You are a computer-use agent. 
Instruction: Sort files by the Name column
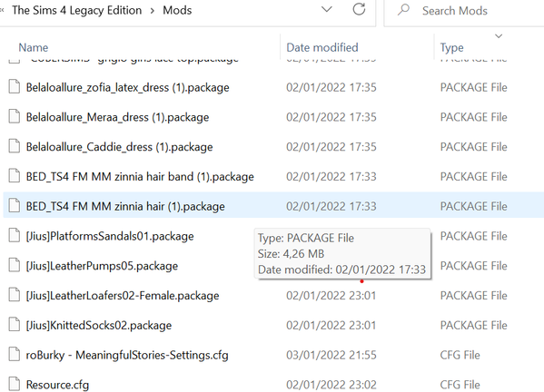point(34,47)
